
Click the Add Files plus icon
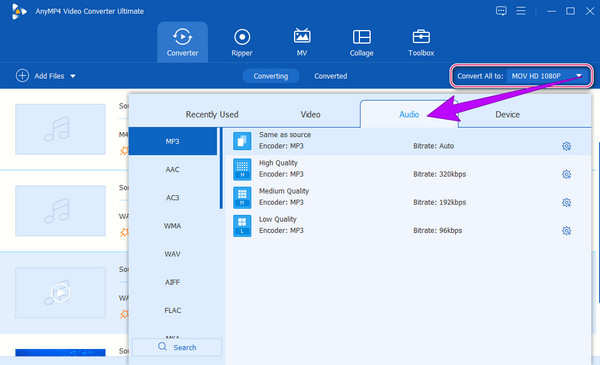pos(22,76)
